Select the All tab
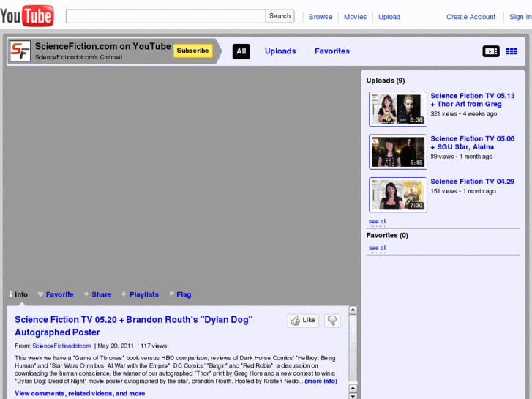Viewport: 532px width, 399px height. click(x=241, y=51)
